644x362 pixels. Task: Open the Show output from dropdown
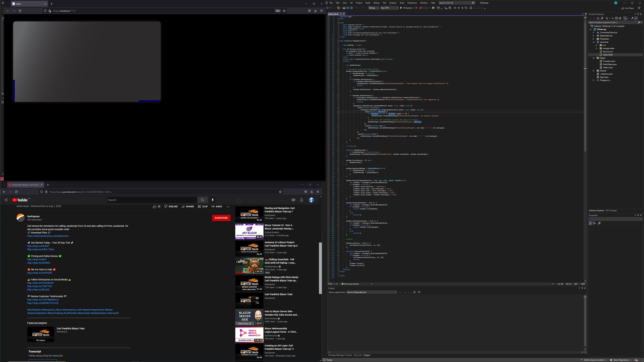pos(371,292)
